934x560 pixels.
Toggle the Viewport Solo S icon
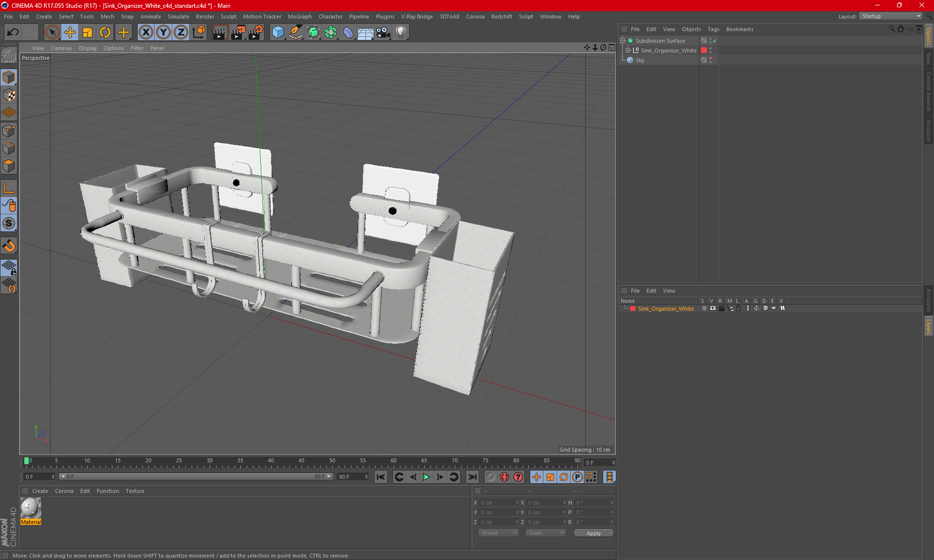click(x=9, y=223)
